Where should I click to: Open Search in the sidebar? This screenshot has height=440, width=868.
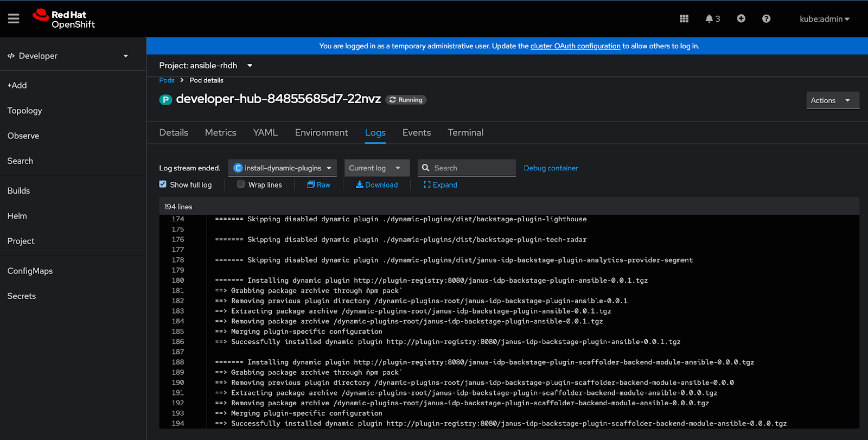pyautogui.click(x=20, y=161)
